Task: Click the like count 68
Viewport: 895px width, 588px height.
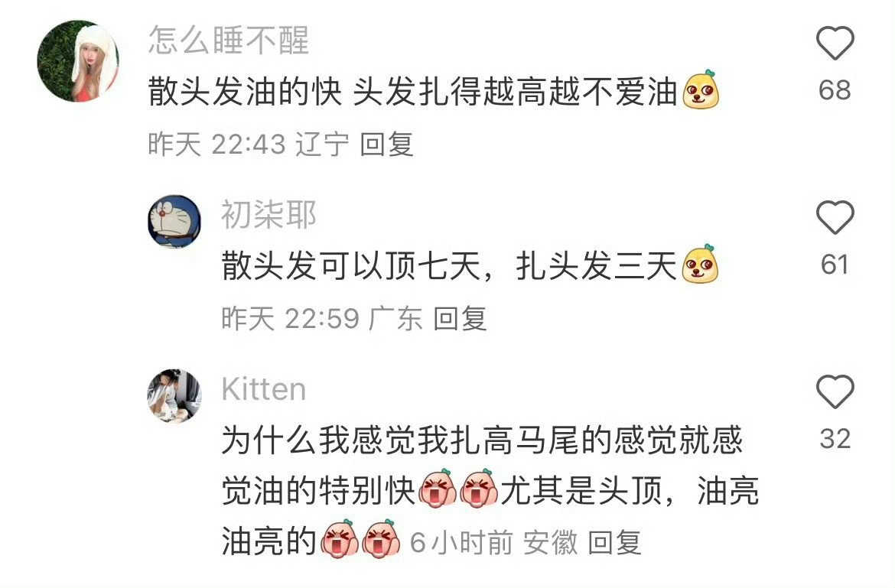Action: click(x=835, y=90)
